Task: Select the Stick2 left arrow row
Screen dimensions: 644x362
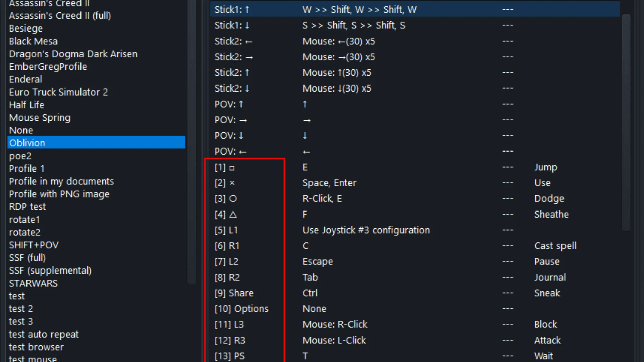Action: click(233, 41)
